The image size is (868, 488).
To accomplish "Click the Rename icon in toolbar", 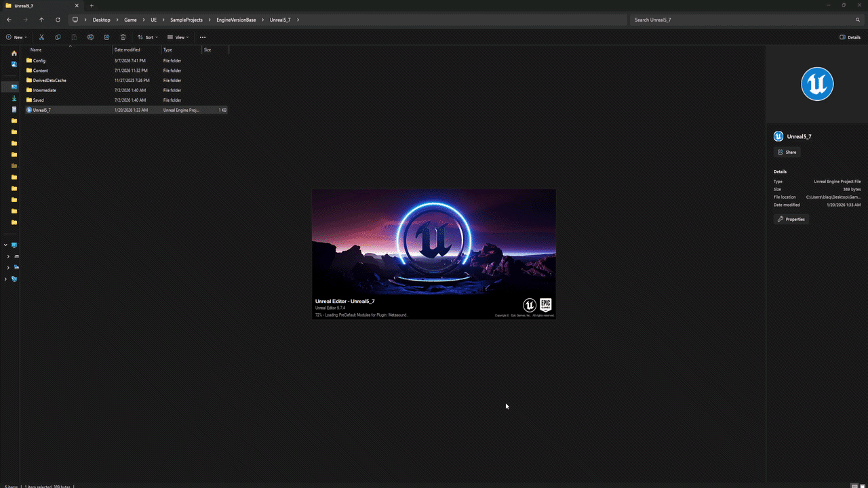I will (90, 37).
